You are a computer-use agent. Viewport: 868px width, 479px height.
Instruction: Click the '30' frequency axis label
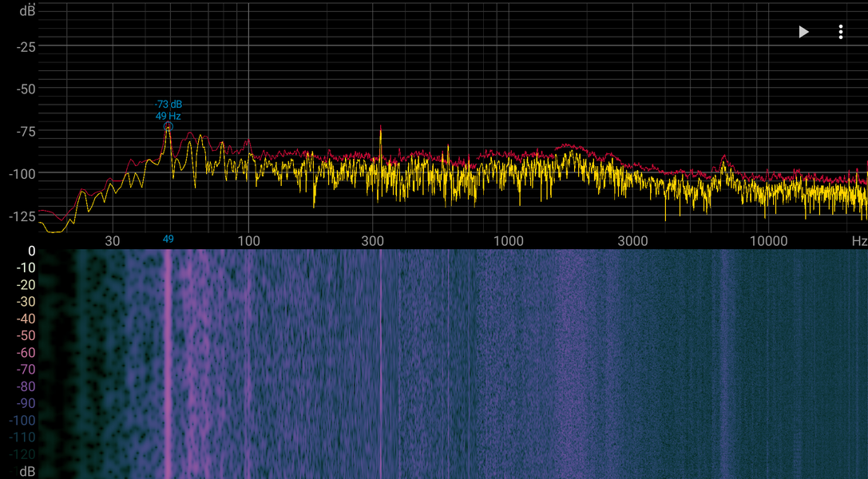(113, 241)
